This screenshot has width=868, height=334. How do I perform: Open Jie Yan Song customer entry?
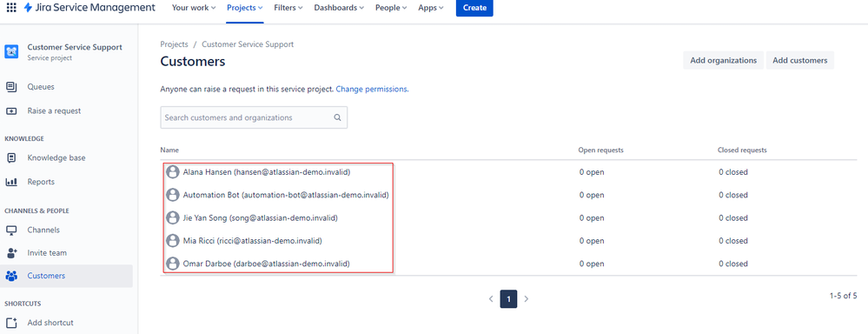coord(260,218)
